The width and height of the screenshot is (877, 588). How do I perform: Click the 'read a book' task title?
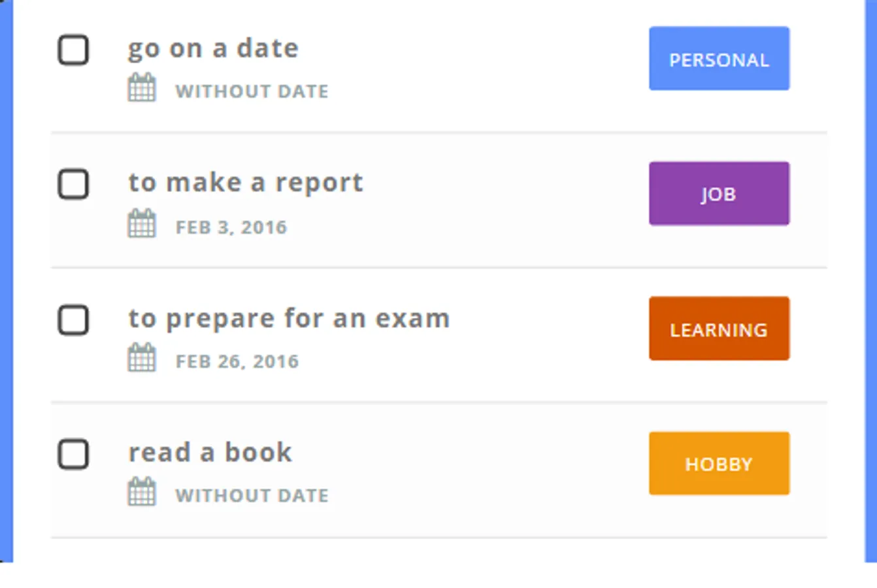coord(210,453)
